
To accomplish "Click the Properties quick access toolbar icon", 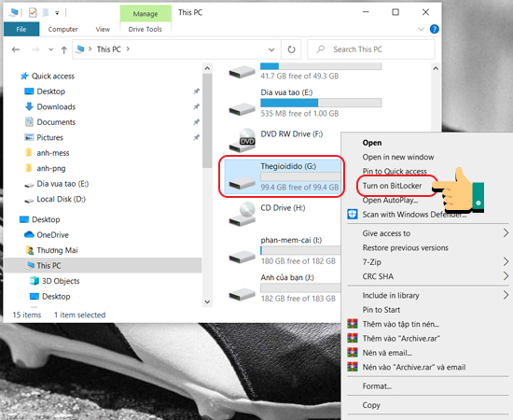I will point(33,13).
